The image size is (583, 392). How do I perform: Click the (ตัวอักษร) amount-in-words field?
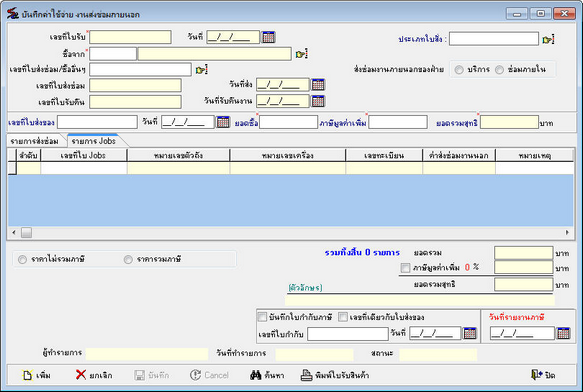(x=420, y=300)
